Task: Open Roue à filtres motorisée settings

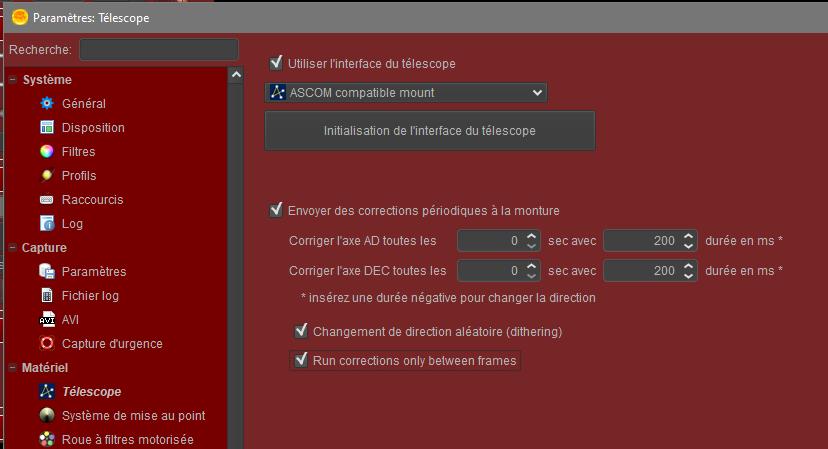Action: [x=127, y=439]
